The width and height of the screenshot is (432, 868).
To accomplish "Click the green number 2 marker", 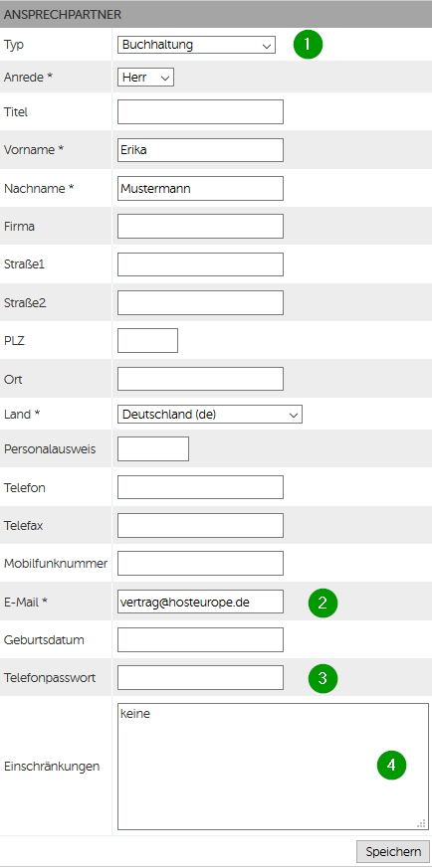I will coord(323,603).
